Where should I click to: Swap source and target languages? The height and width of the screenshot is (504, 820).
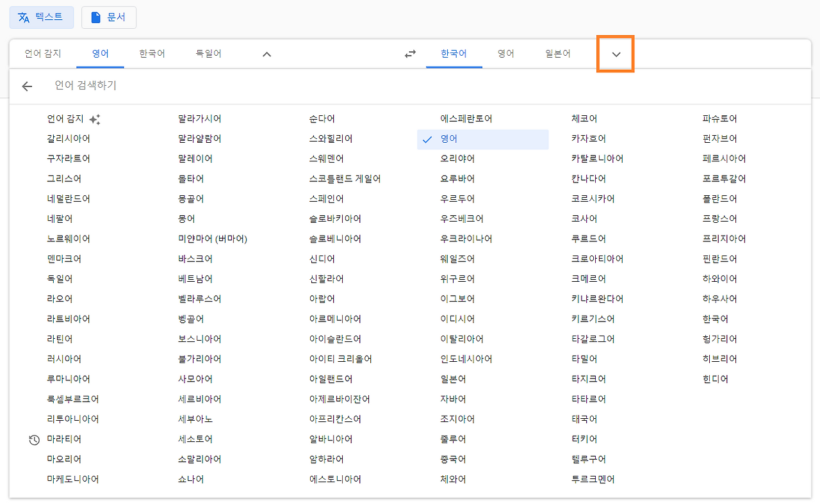pos(411,54)
